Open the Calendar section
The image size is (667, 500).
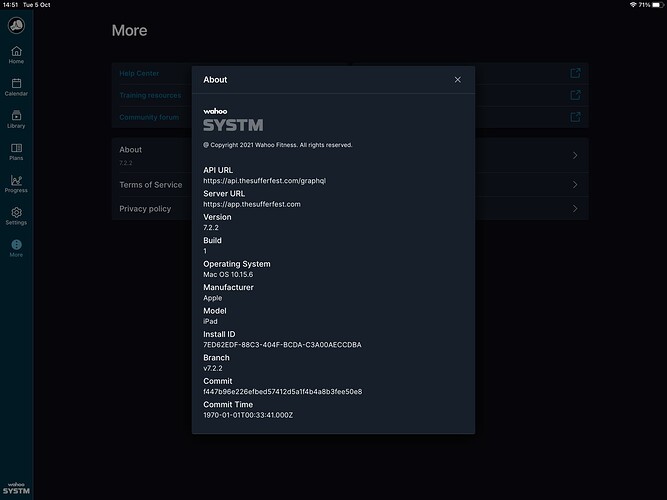coord(16,87)
